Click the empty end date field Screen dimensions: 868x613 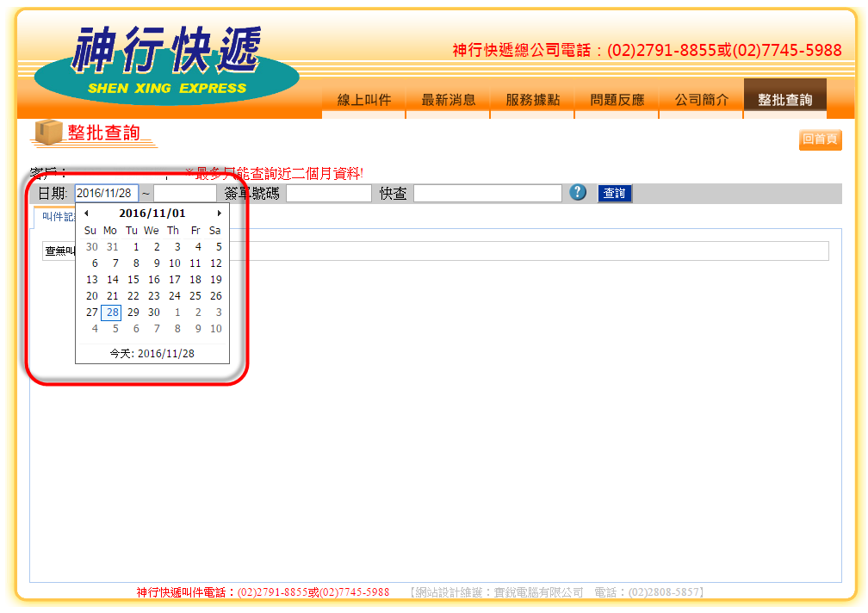coord(185,194)
